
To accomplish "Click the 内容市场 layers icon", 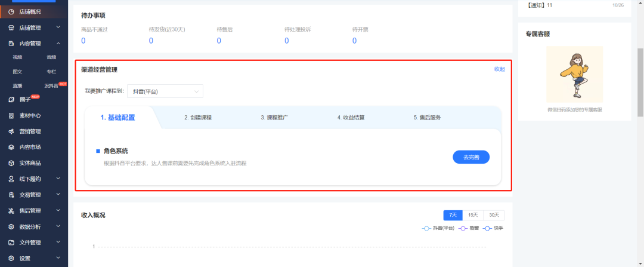I will tap(11, 148).
